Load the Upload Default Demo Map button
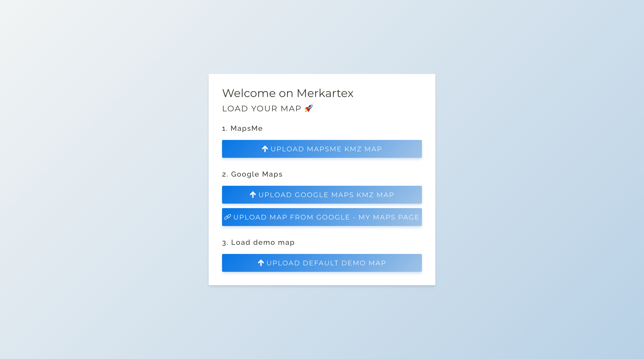644x359 pixels. tap(322, 263)
